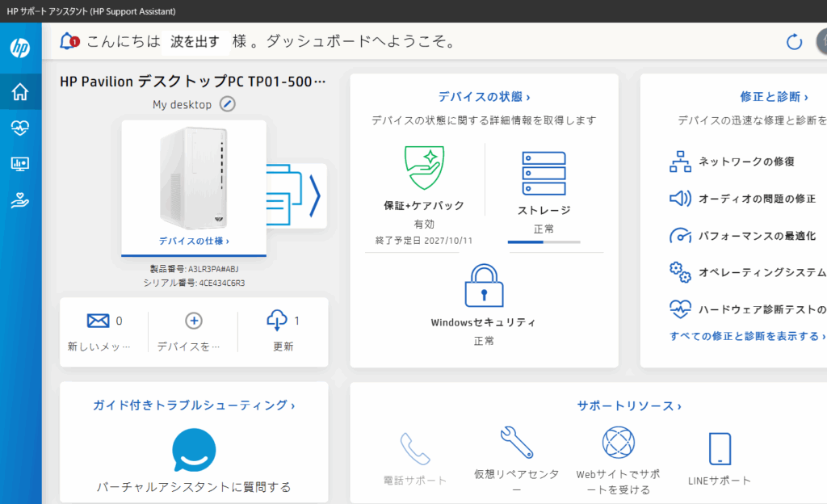Click the ストレージ label

(544, 210)
